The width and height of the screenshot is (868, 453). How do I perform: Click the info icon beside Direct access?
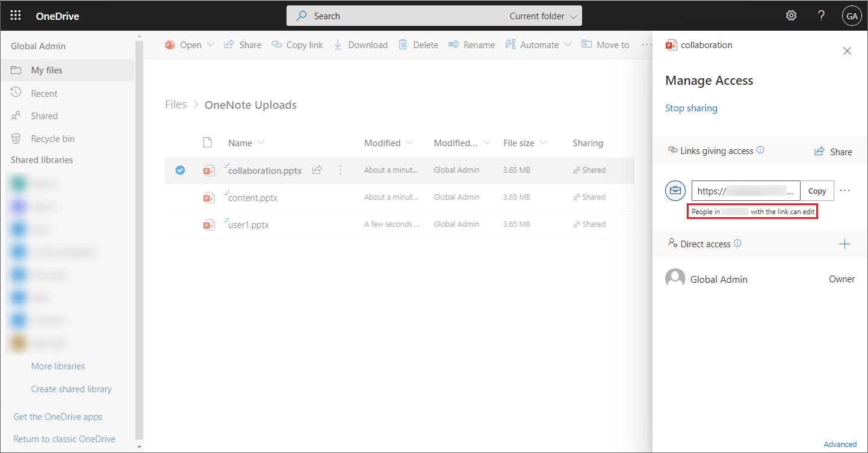coord(737,244)
